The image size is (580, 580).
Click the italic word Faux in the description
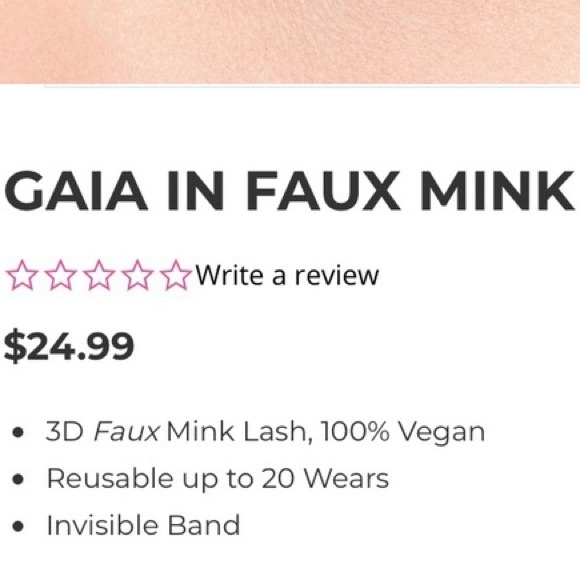(127, 431)
